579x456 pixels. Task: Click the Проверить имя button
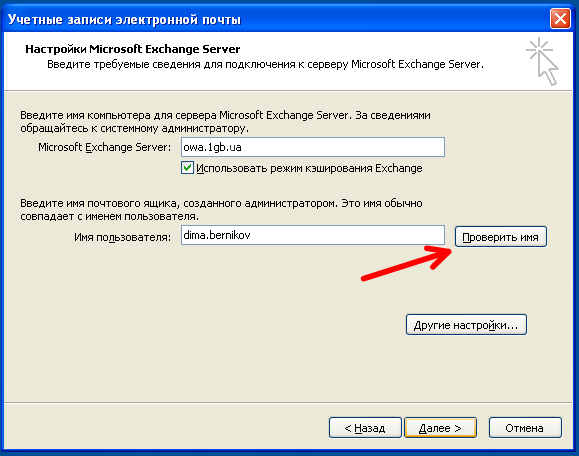[x=500, y=237]
